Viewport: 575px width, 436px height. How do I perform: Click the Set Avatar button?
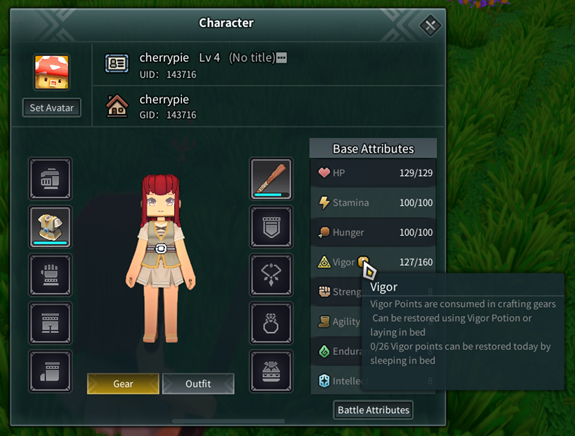coord(52,108)
